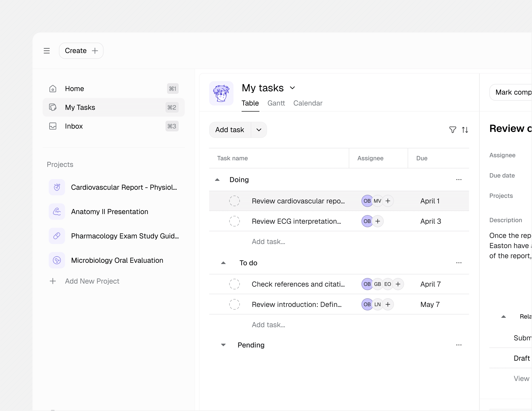The height and width of the screenshot is (411, 532).
Task: Click Add task field under To do
Action: (268, 325)
